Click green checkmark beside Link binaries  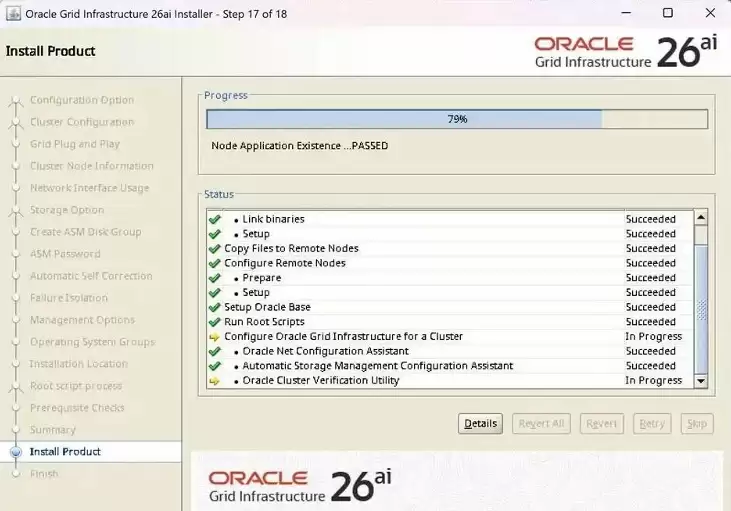tap(214, 219)
